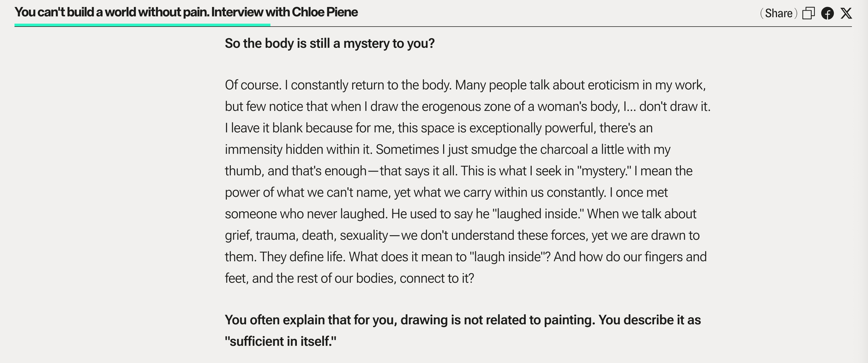Image resolution: width=868 pixels, height=363 pixels.
Task: Click the line starting "power of what we can't name"
Action: 446,193
